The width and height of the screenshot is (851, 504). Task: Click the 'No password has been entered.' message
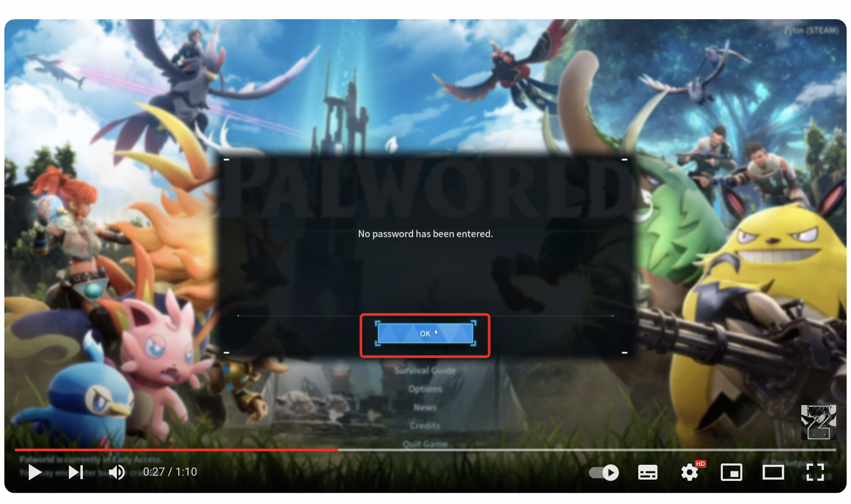click(x=425, y=234)
